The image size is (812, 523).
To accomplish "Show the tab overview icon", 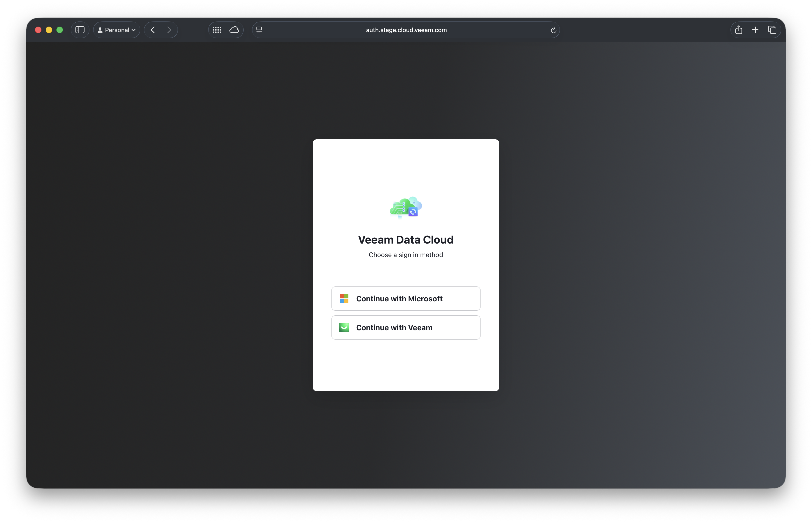I will coord(772,30).
